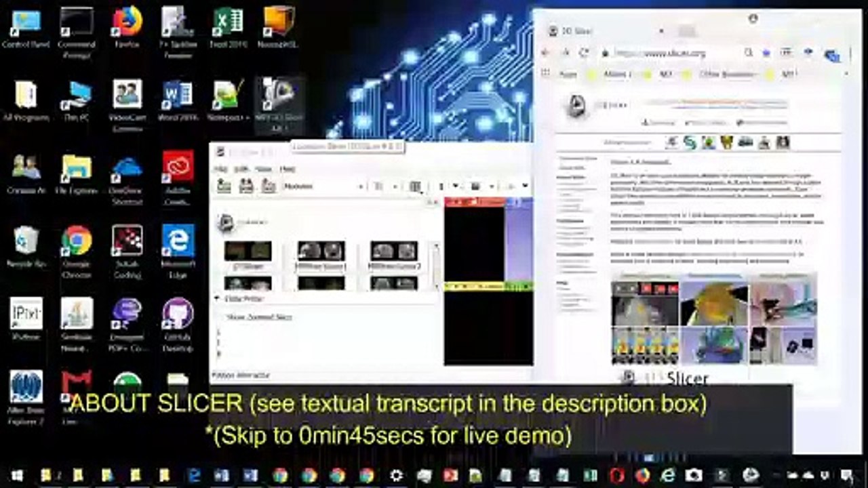Screen dimensions: 868x488
Task: Open the Apps grid in bookmarks bar
Action: point(545,74)
